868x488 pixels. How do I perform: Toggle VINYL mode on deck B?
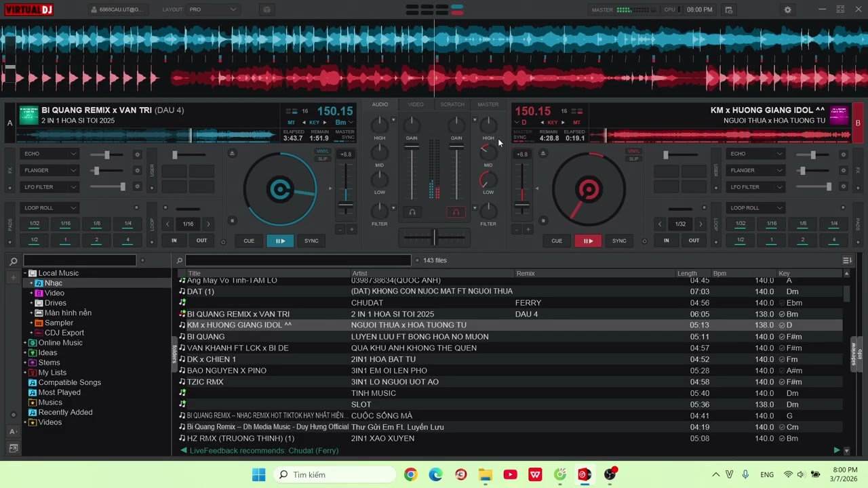[x=633, y=152]
